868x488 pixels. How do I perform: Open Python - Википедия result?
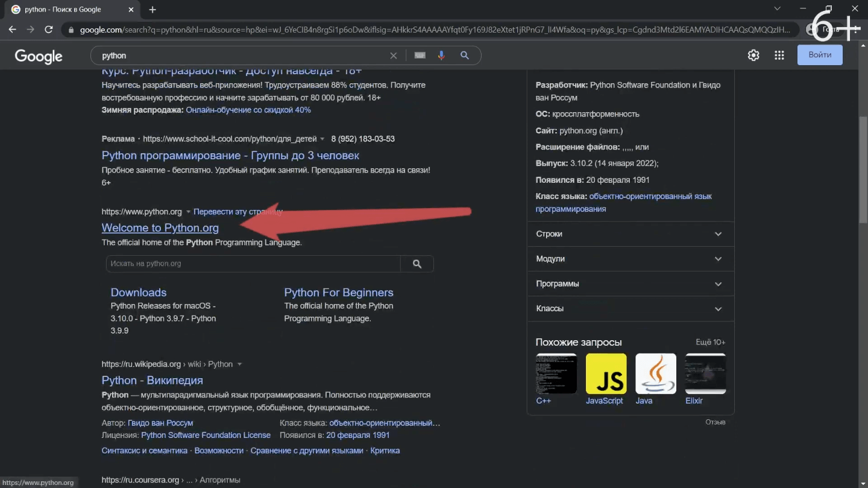pos(153,381)
